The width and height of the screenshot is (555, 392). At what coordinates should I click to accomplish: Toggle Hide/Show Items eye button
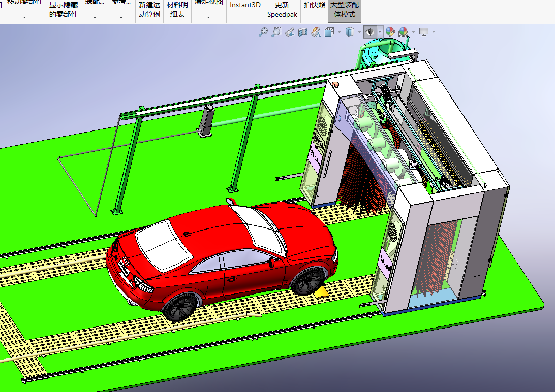pos(370,32)
